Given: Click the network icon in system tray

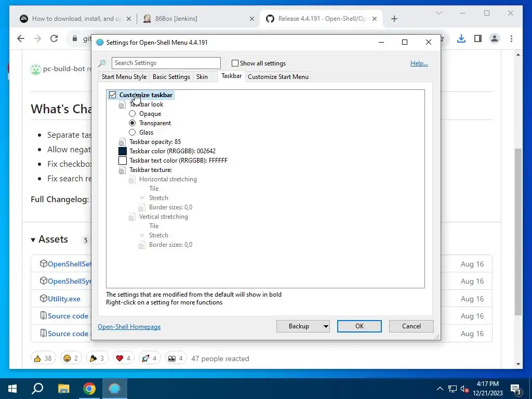Looking at the screenshot, I should (x=453, y=389).
